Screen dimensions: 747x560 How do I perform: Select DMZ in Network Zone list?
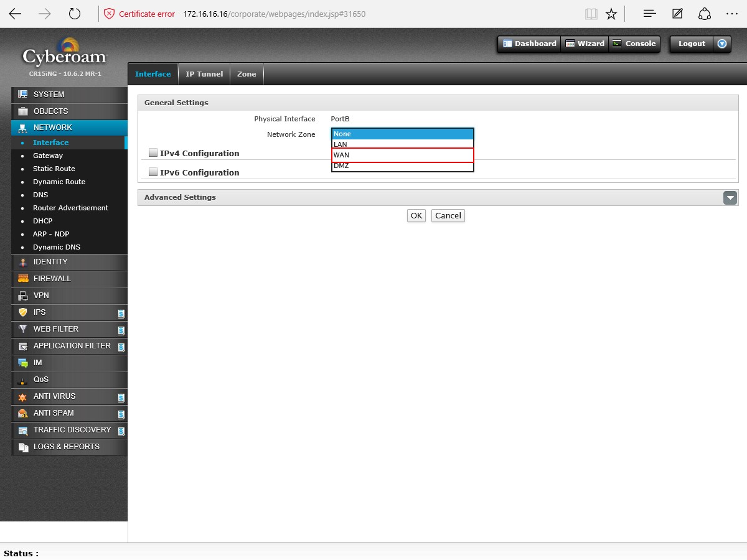[403, 166]
